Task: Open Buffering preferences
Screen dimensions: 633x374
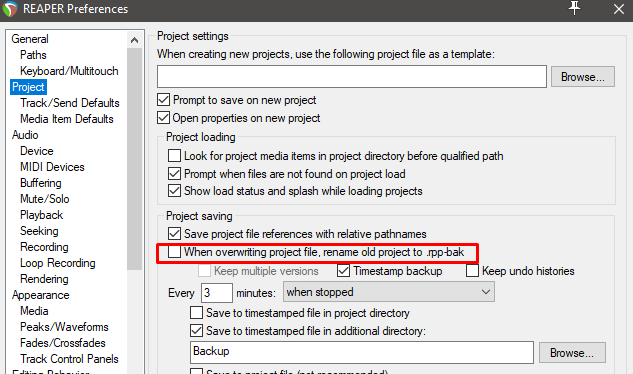Action: coord(41,183)
